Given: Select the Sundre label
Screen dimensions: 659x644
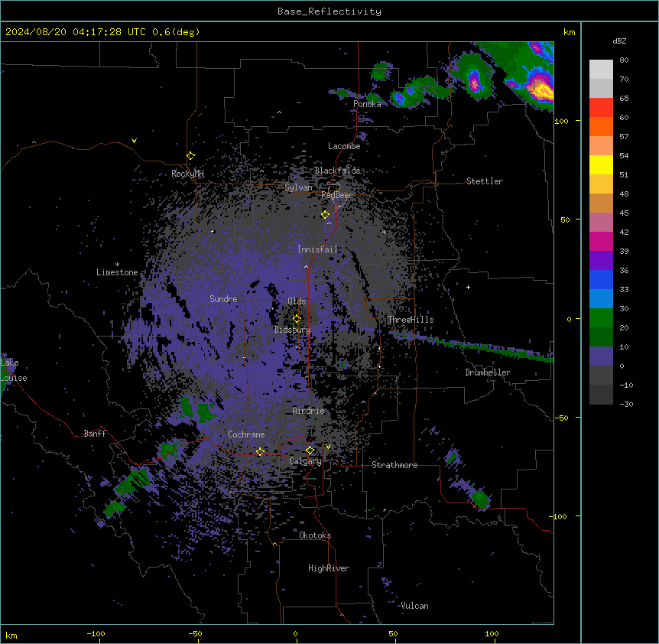Looking at the screenshot, I should click(223, 299).
